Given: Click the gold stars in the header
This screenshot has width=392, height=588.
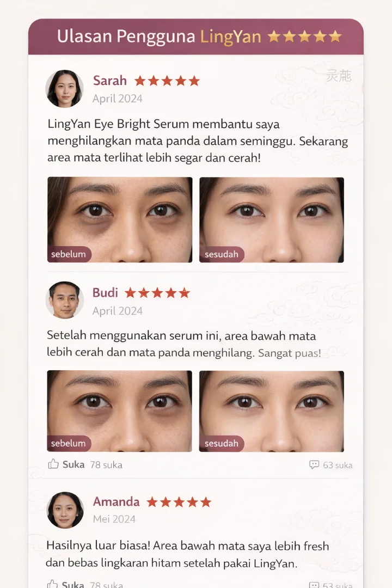Looking at the screenshot, I should click(x=304, y=36).
